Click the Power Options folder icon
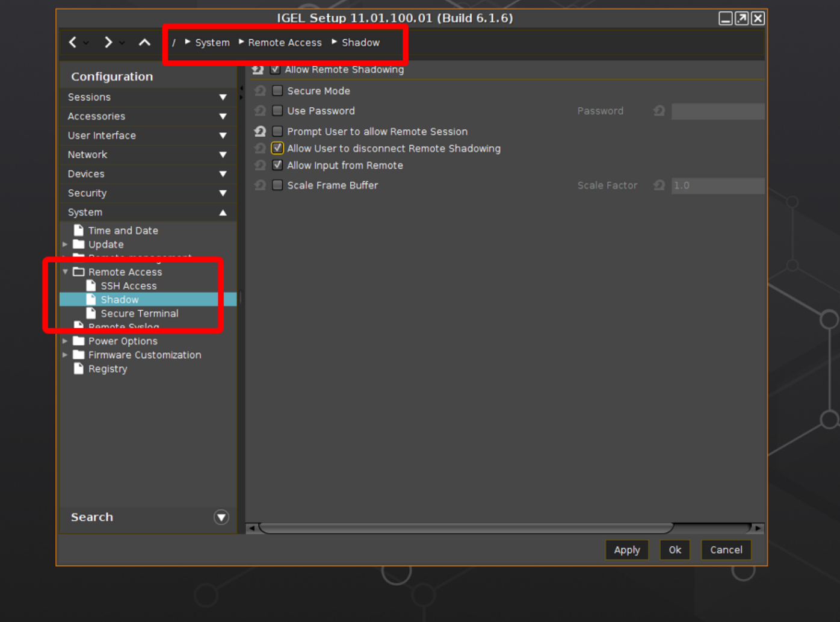 (x=78, y=340)
